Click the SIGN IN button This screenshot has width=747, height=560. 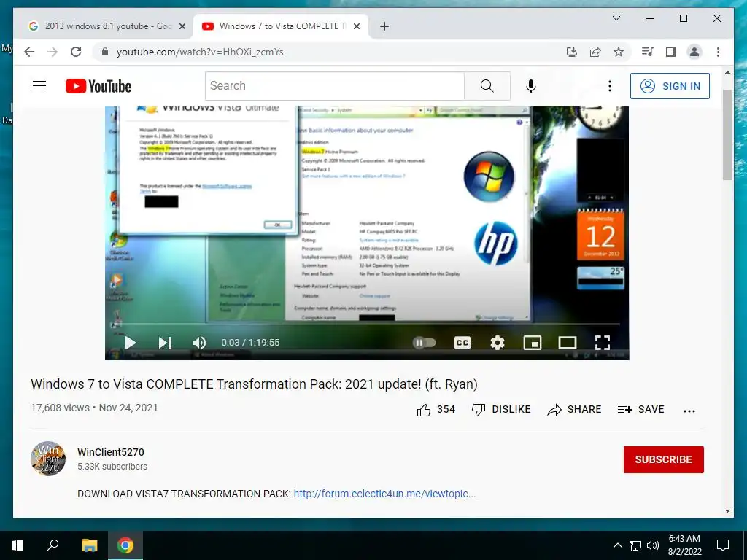tap(670, 86)
